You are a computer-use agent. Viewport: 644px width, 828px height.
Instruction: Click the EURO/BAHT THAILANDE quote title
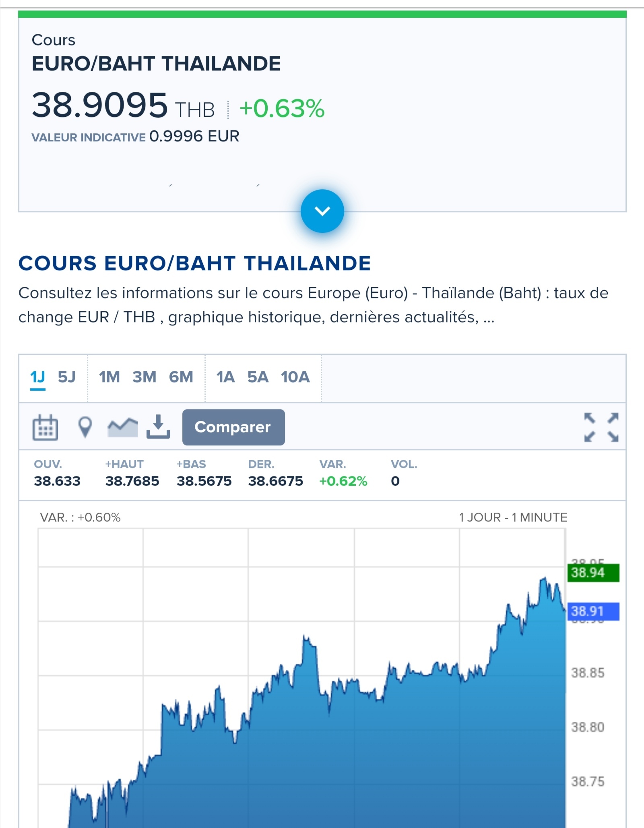tap(156, 64)
